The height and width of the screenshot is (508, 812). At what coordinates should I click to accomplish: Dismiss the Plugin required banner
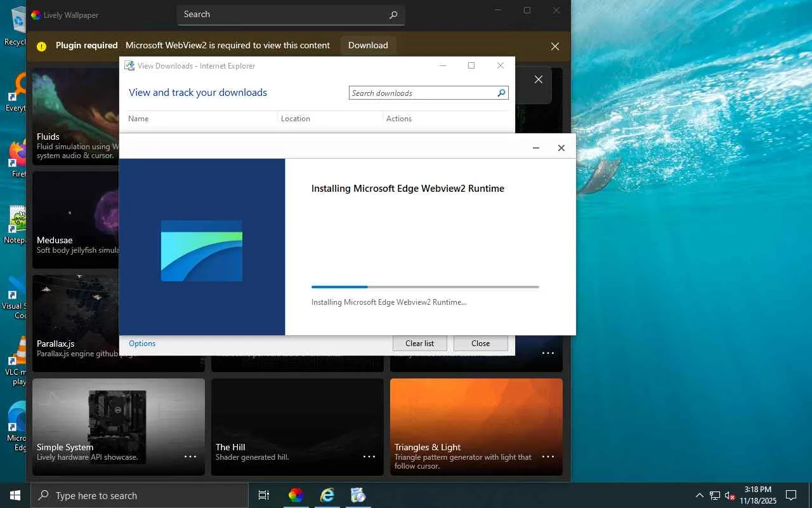point(555,46)
